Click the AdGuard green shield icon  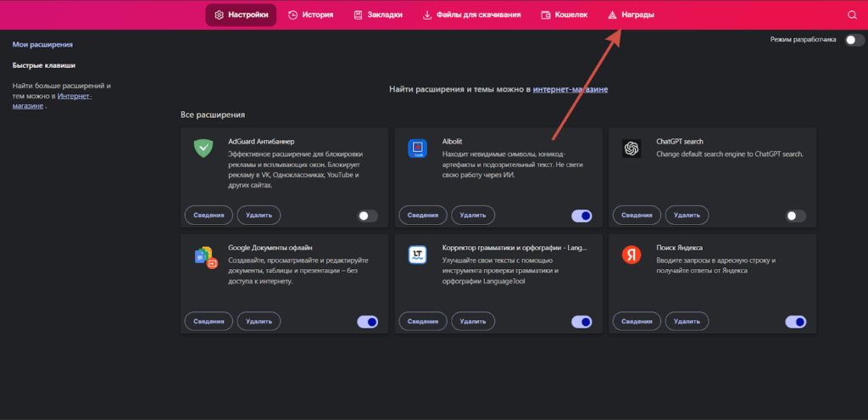[x=203, y=148]
